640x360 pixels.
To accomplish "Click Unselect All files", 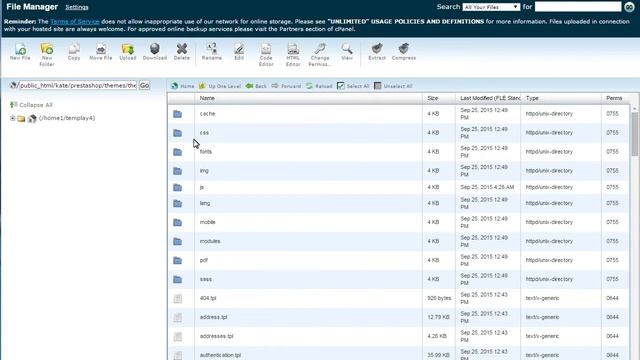I will 393,86.
